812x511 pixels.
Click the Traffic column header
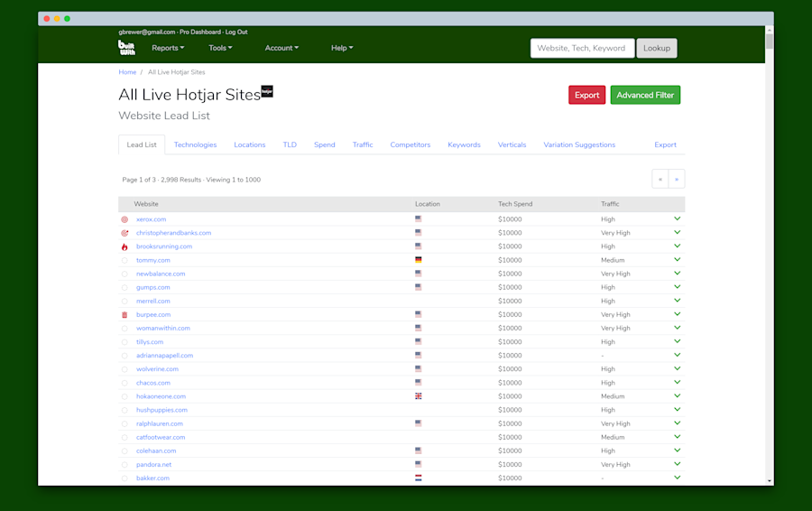click(610, 204)
